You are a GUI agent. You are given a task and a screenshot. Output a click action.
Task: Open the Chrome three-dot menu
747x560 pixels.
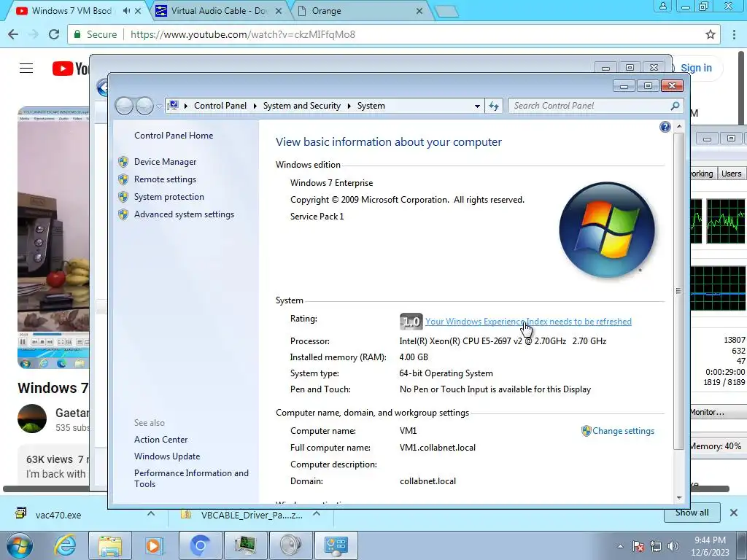click(x=734, y=34)
